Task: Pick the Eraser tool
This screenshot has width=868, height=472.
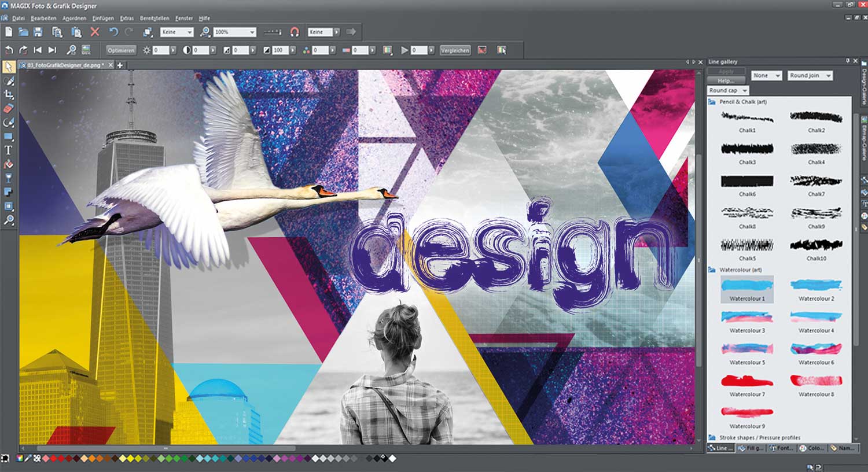Action: [x=9, y=109]
